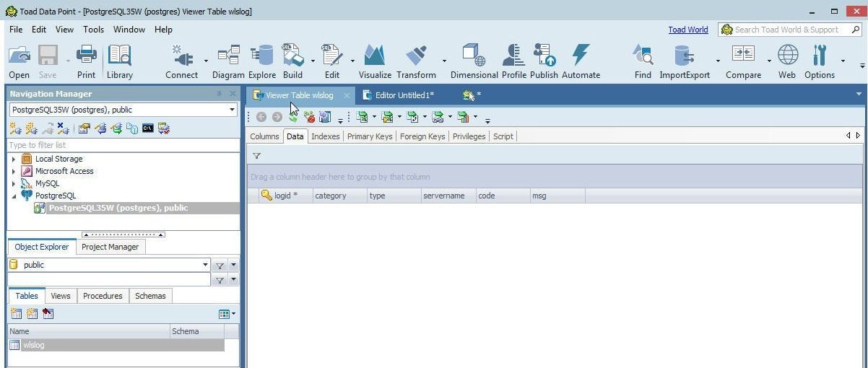The height and width of the screenshot is (368, 868).
Task: Switch to the Editor Untitled1 document tab
Action: click(x=399, y=95)
